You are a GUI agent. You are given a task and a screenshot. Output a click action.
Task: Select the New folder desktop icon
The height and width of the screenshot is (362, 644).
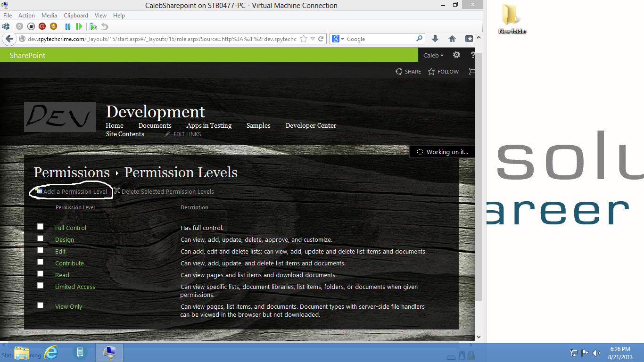point(512,19)
